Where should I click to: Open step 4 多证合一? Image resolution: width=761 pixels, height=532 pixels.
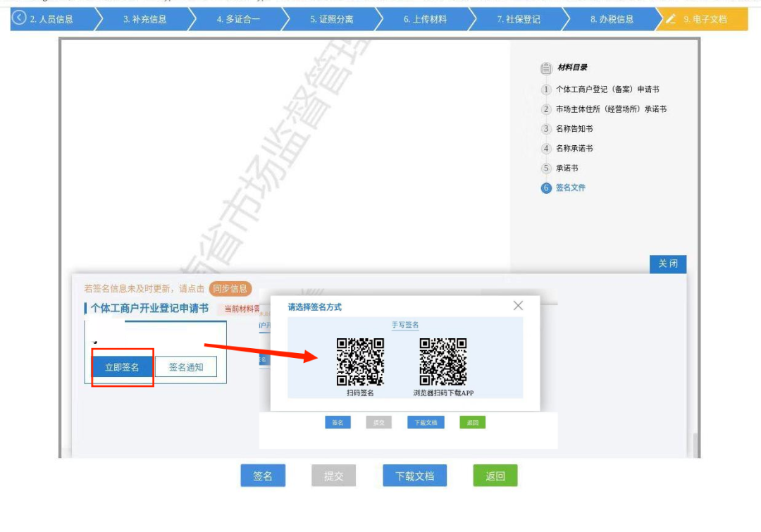[x=238, y=19]
